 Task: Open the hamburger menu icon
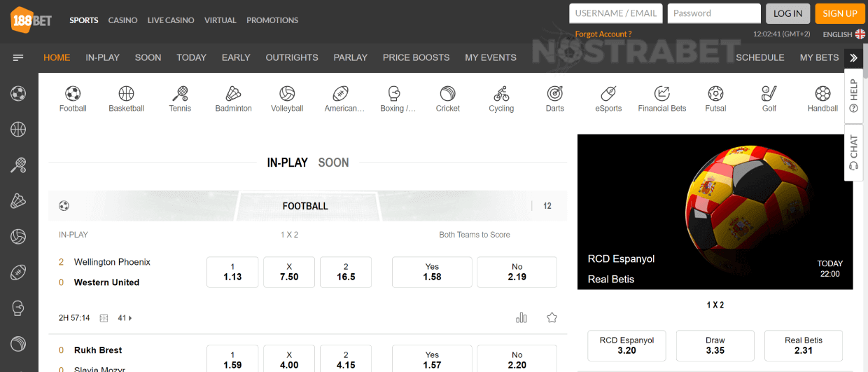[x=19, y=57]
